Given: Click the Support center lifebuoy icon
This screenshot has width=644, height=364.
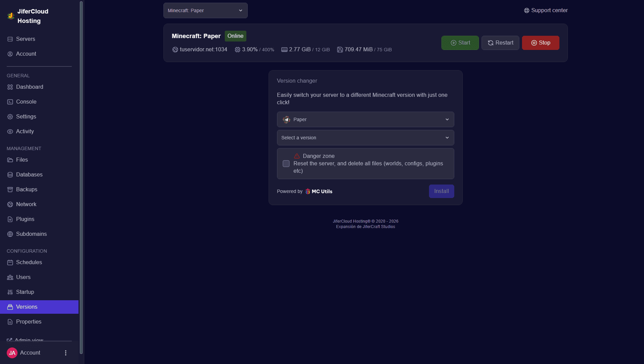Looking at the screenshot, I should (x=527, y=10).
